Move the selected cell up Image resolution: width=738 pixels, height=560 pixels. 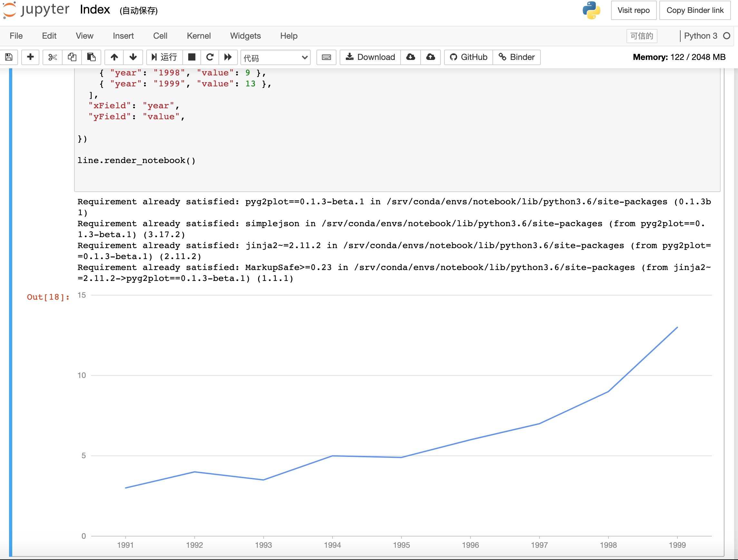click(x=114, y=57)
